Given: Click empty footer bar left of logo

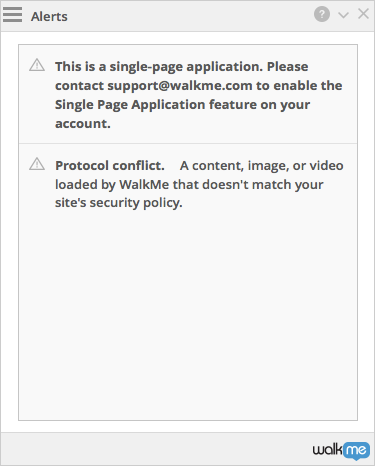Looking at the screenshot, I should pyautogui.click(x=155, y=449).
